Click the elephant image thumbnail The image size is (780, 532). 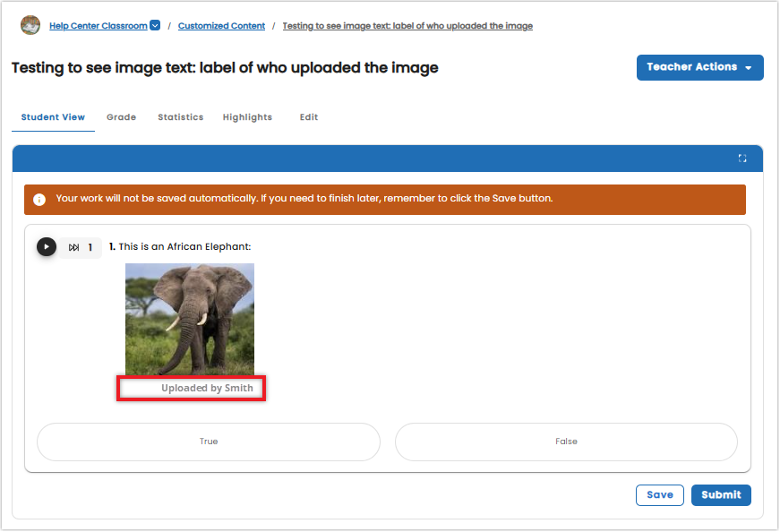190,319
